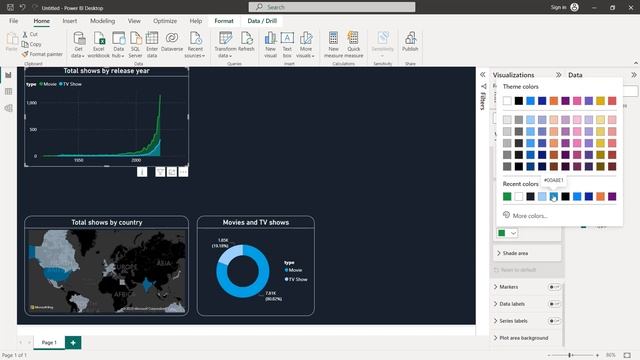
Task: Open the Format ribbon tab
Action: pyautogui.click(x=224, y=21)
